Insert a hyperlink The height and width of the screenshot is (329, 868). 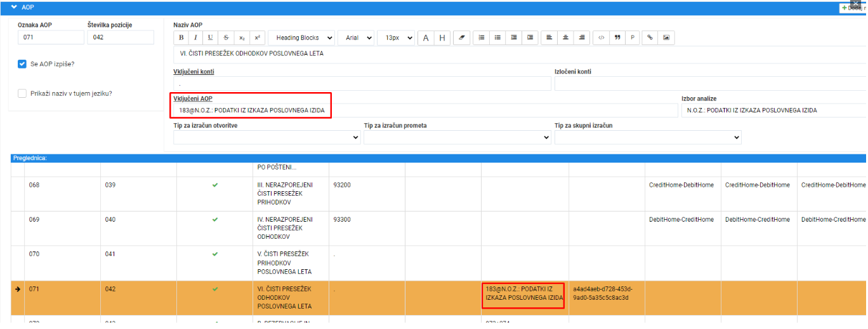click(x=650, y=37)
